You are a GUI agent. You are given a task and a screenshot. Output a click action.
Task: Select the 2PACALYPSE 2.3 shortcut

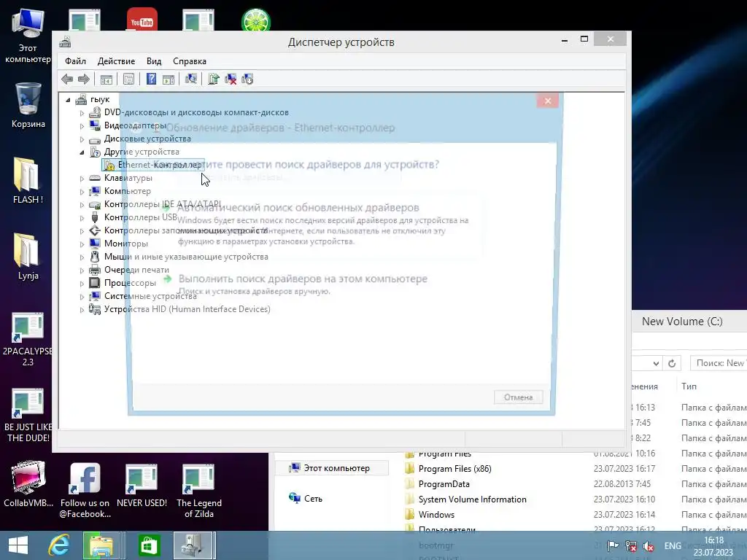[x=28, y=340]
